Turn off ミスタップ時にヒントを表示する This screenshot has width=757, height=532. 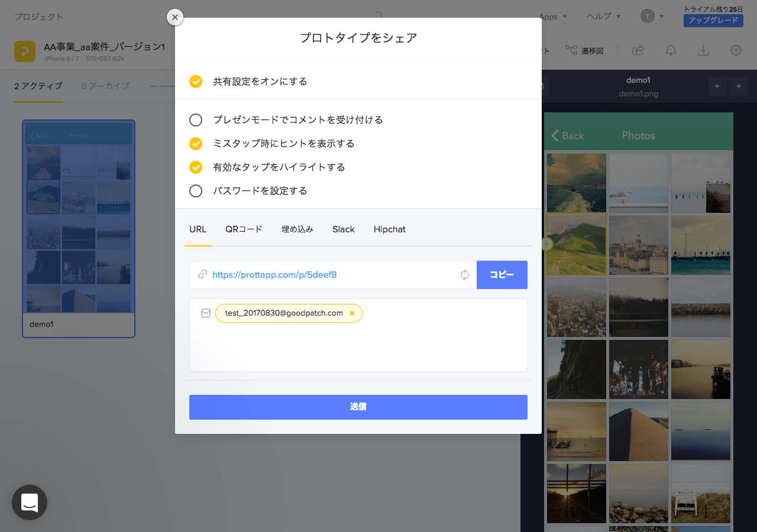point(196,143)
